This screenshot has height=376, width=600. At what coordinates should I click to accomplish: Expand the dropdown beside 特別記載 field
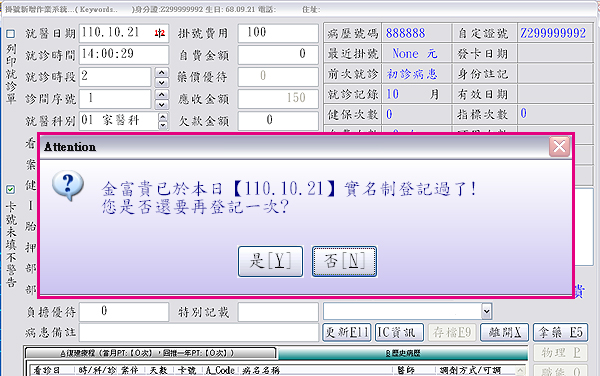pos(486,311)
